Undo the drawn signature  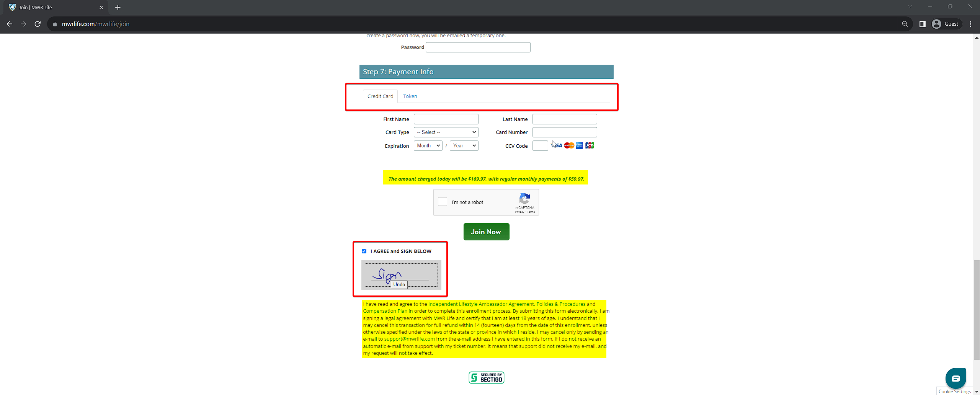pyautogui.click(x=399, y=284)
